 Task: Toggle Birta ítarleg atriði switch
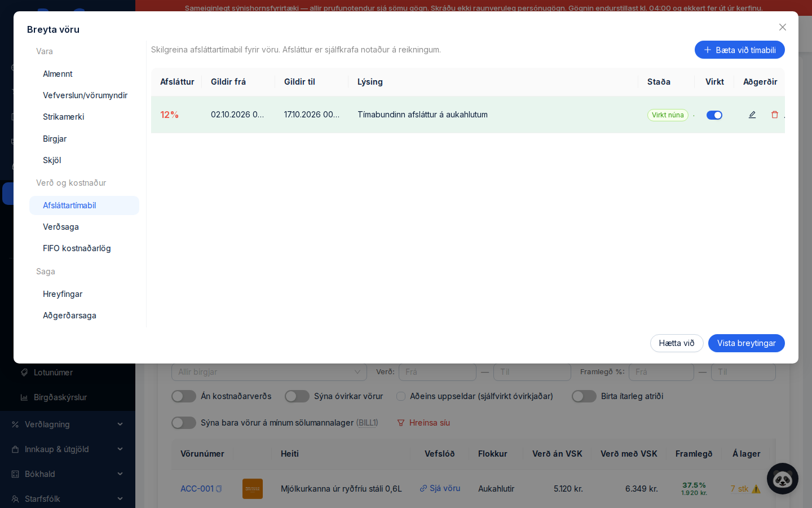(584, 396)
